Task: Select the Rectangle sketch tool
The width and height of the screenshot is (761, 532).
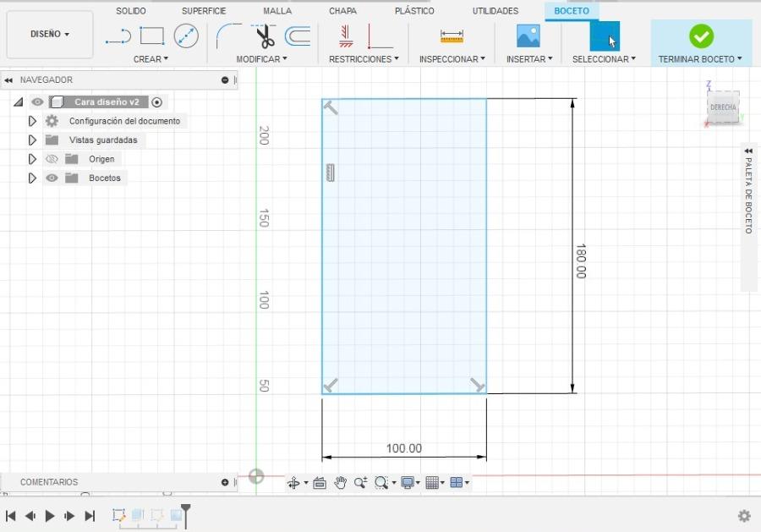Action: [152, 36]
